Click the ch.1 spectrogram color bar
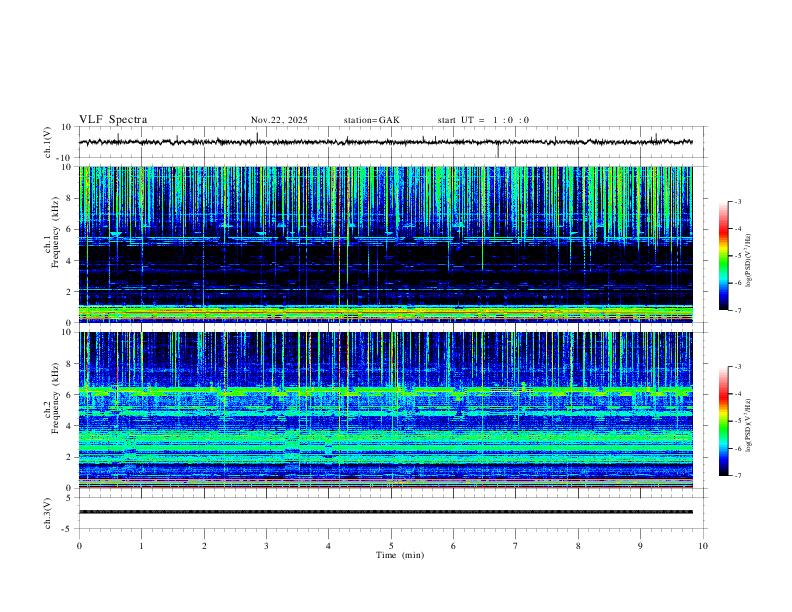The height and width of the screenshot is (612, 792). point(723,256)
